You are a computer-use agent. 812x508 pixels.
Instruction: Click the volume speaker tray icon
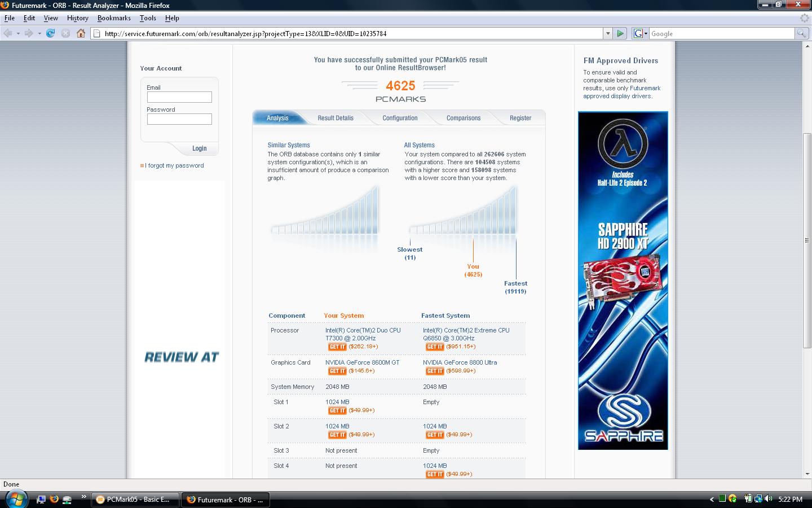pos(769,499)
